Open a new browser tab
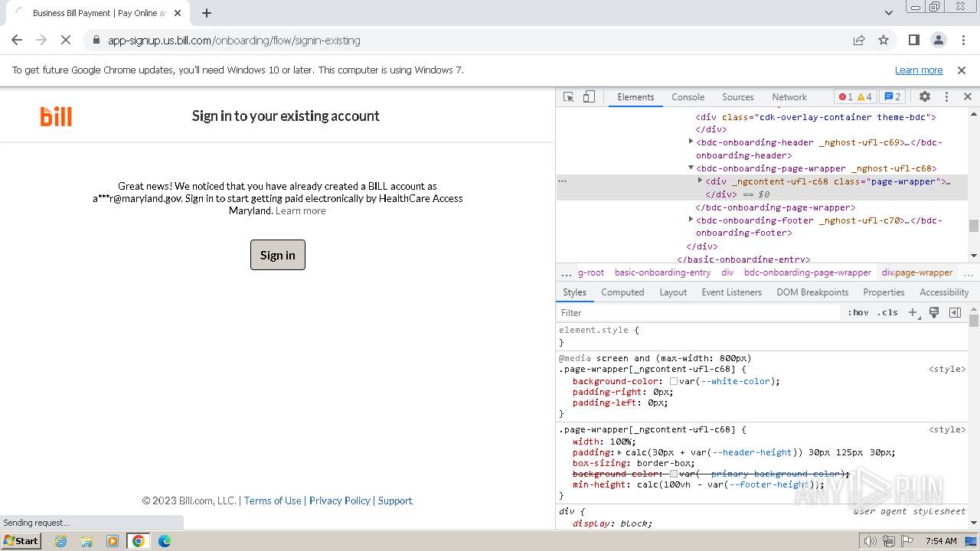Screen dimensions: 980x551 point(207,13)
